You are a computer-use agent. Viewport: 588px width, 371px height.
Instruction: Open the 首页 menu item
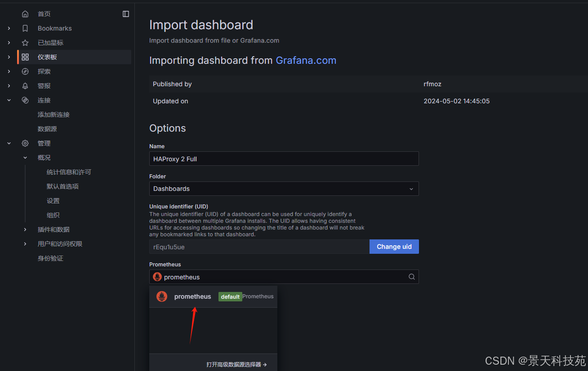pyautogui.click(x=44, y=14)
